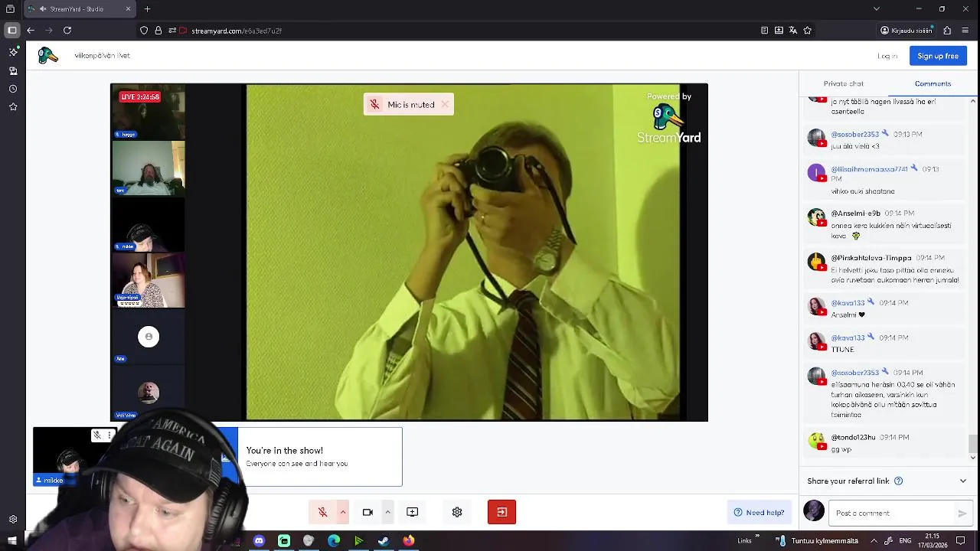Click the viikonpäivän livet broadcast title
Viewport: 980px width, 551px height.
102,56
